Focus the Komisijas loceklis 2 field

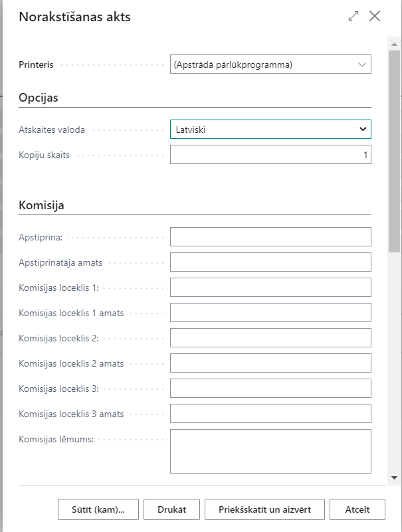pos(270,338)
